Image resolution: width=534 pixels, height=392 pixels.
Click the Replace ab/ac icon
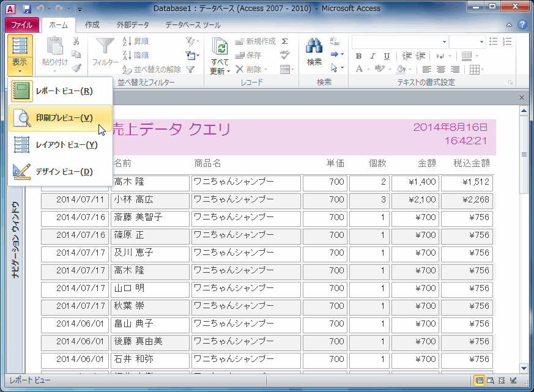[x=335, y=41]
